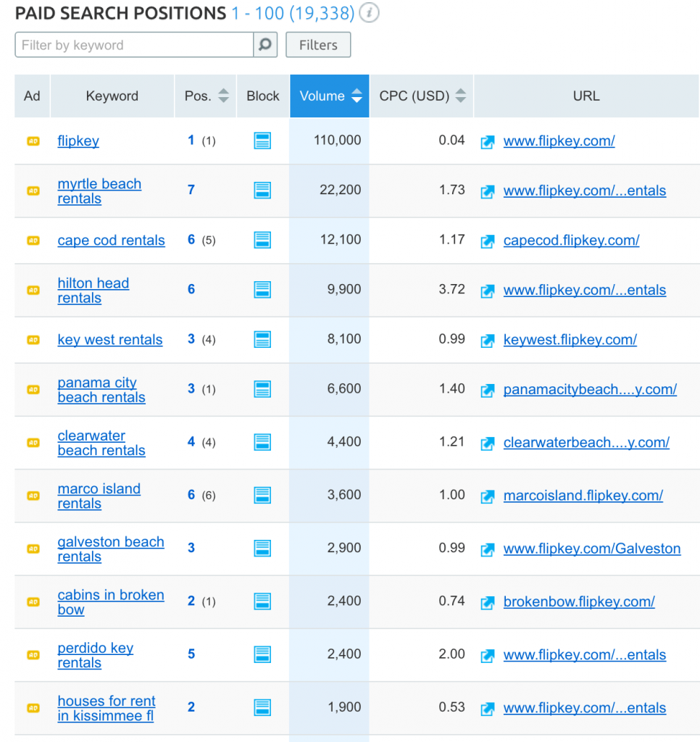
Task: Open external link icon for keywest.flipkey.com/
Action: (x=488, y=341)
